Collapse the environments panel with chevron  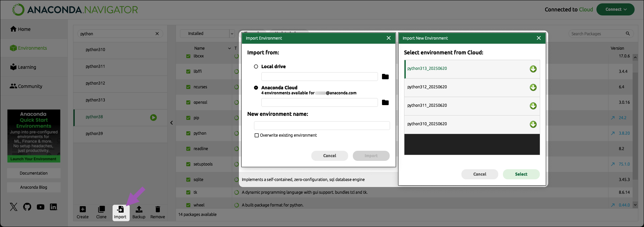click(172, 123)
